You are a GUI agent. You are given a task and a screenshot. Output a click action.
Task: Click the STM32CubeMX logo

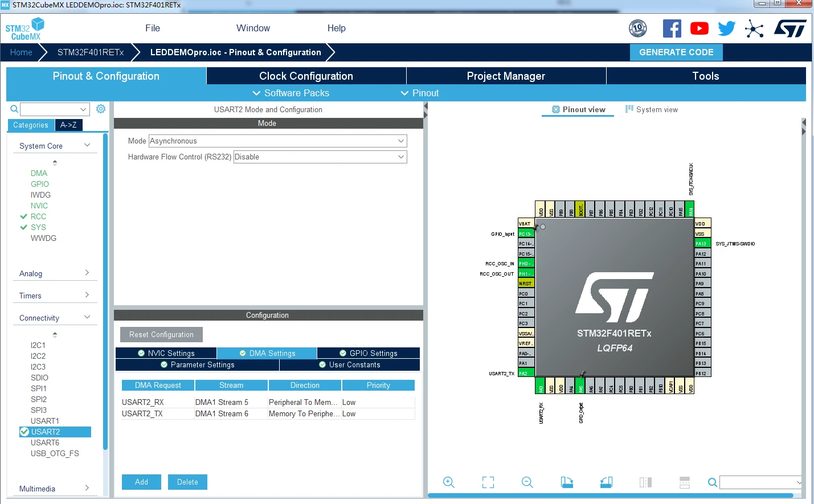pos(24,28)
